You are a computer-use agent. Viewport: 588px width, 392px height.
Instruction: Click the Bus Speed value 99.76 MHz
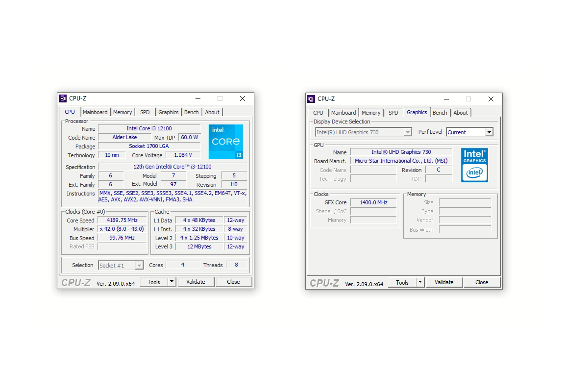[x=122, y=238]
